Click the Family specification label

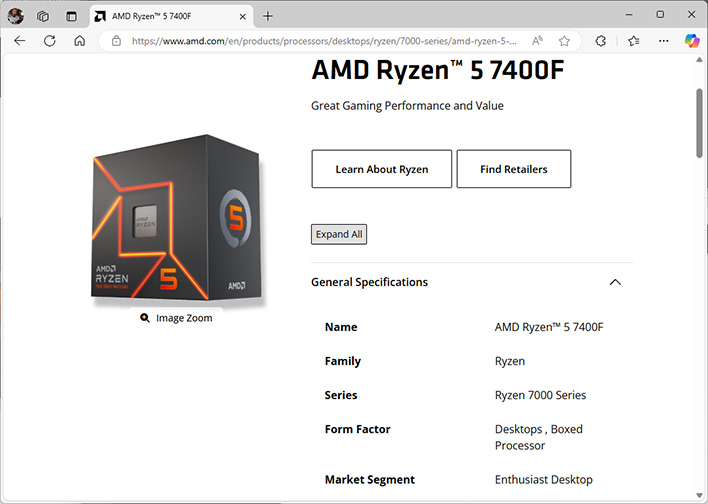(343, 361)
